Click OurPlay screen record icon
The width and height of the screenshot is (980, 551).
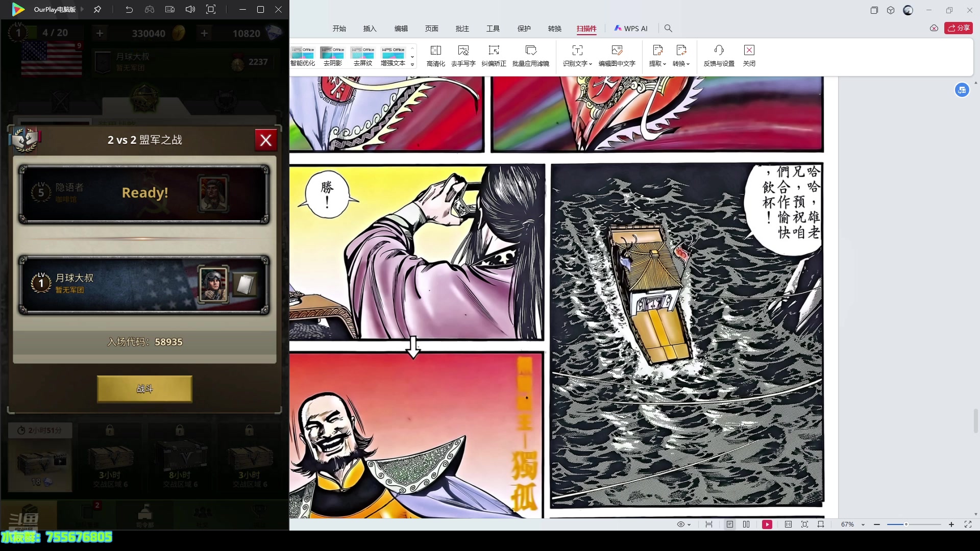(x=170, y=9)
